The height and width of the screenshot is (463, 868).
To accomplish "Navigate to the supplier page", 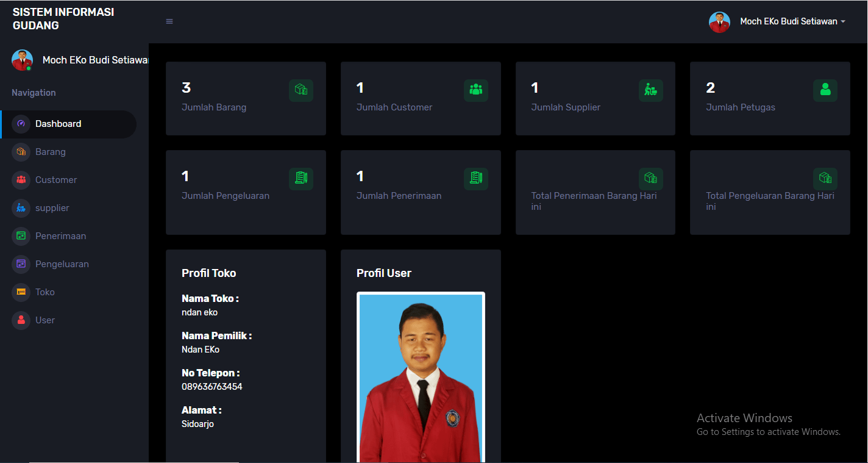I will pos(52,208).
